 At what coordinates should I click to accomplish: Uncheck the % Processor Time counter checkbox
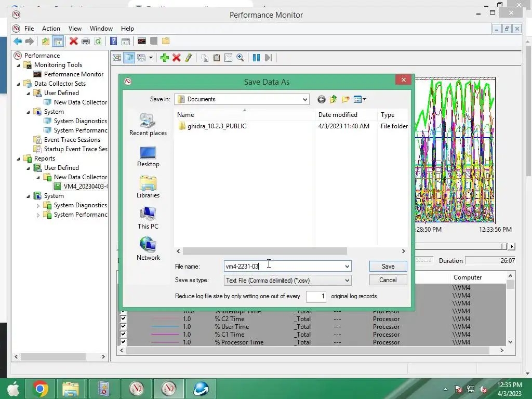123,342
